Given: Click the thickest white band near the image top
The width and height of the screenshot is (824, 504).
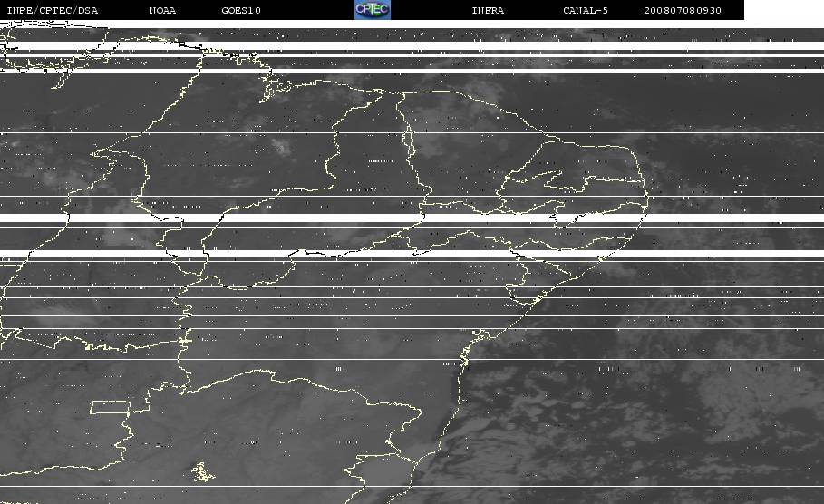Looking at the screenshot, I should 412,46.
